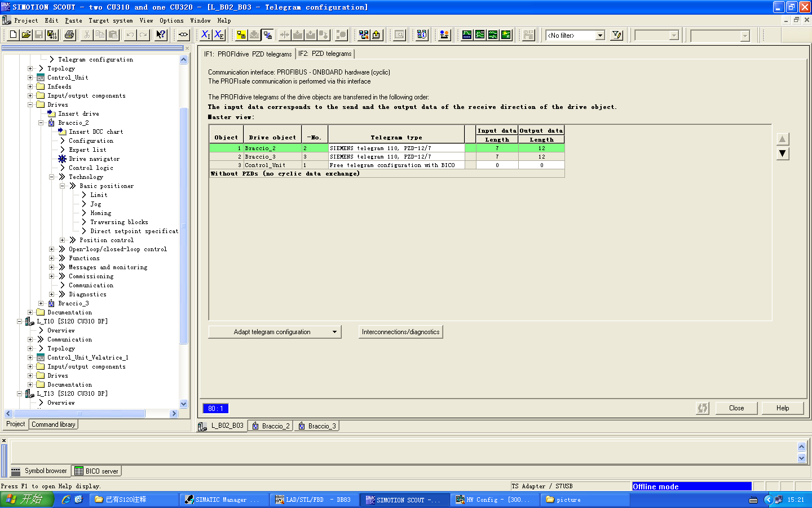This screenshot has width=812, height=508.
Task: Collapse the Braccio_2 tree node
Action: pos(41,122)
